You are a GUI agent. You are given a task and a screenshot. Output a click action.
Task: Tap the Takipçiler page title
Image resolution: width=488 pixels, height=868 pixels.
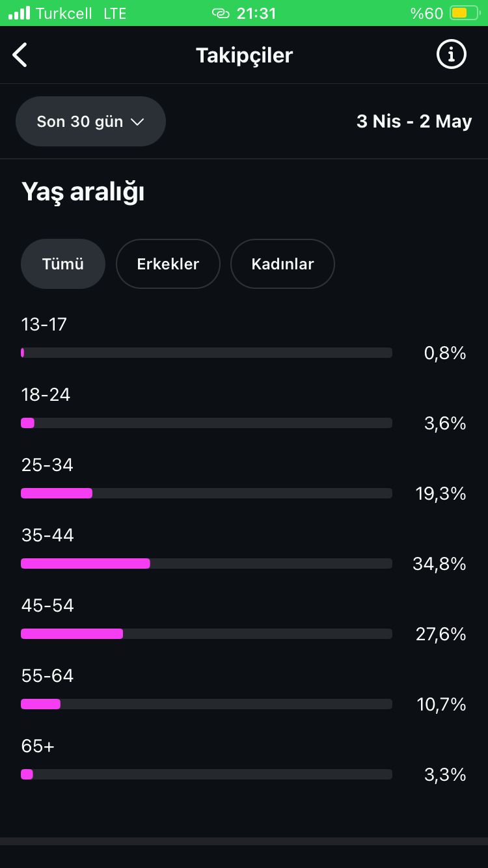point(244,55)
